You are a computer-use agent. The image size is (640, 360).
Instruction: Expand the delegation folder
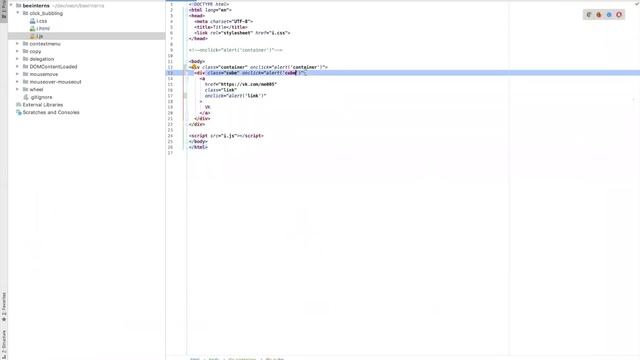[18, 59]
